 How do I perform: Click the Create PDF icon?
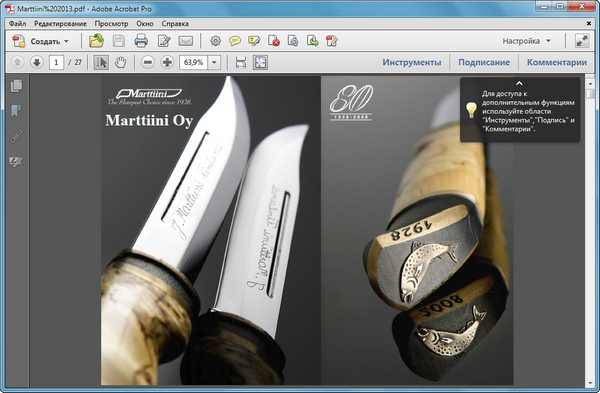[x=18, y=41]
